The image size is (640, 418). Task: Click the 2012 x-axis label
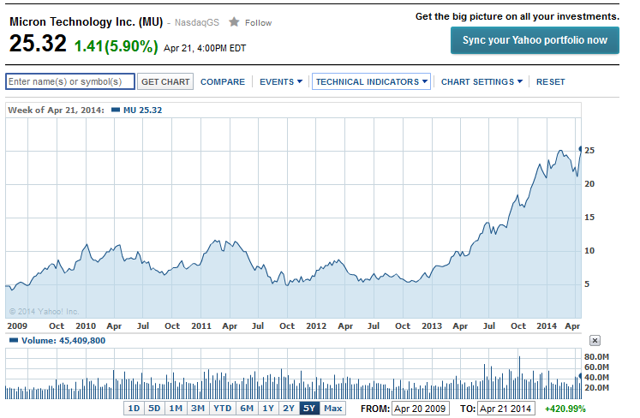coord(316,326)
